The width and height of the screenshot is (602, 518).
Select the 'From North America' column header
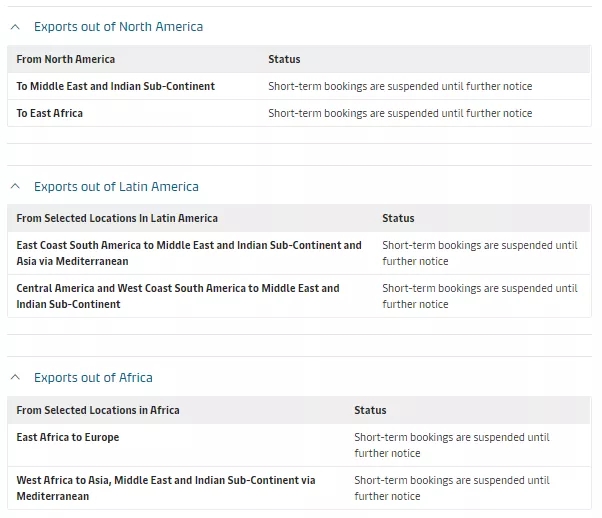click(66, 60)
